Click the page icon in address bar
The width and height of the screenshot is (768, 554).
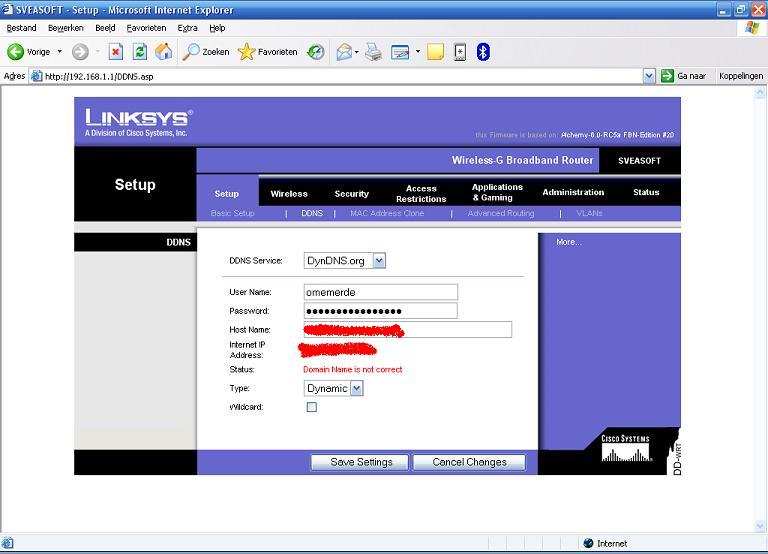tap(36, 76)
